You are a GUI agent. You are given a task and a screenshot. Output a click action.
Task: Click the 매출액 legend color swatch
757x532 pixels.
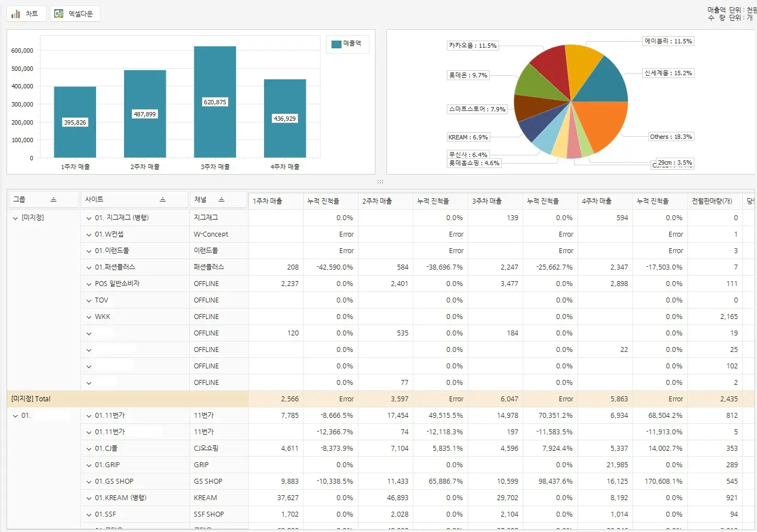point(337,44)
